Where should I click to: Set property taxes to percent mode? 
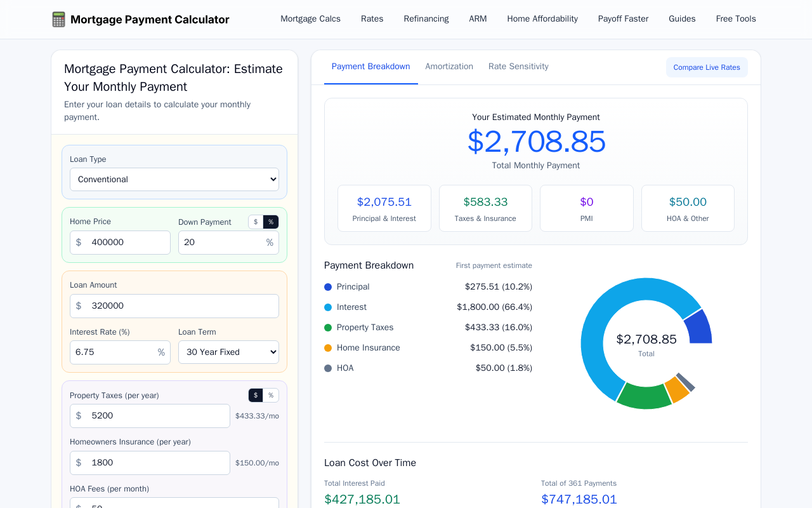(x=271, y=395)
